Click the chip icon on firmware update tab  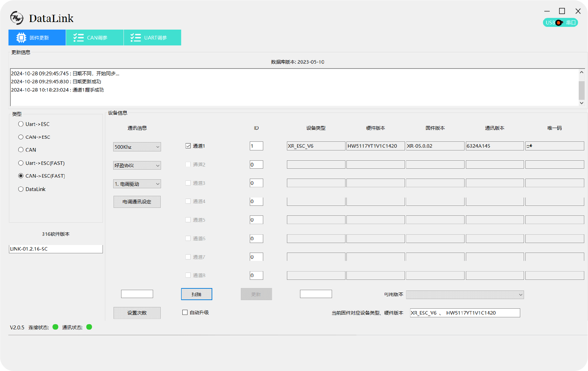pyautogui.click(x=21, y=38)
